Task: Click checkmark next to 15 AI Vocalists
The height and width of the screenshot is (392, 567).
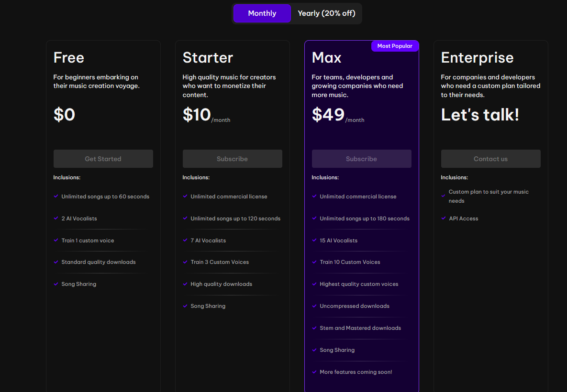Action: point(314,240)
